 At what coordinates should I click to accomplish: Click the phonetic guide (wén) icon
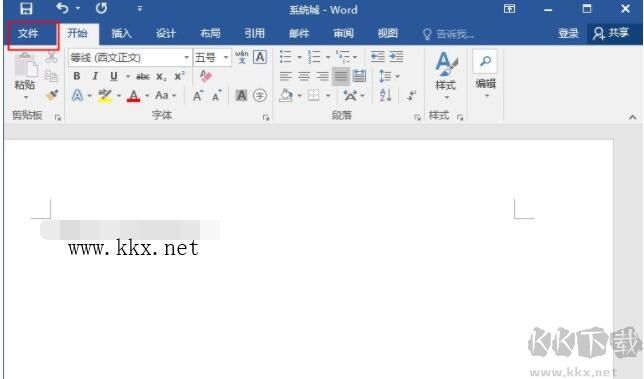pos(242,57)
